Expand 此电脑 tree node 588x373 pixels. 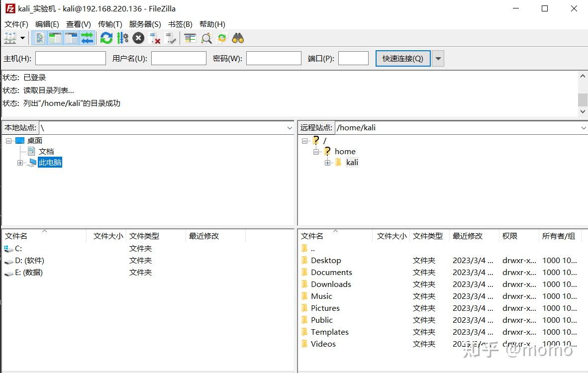[x=20, y=163]
